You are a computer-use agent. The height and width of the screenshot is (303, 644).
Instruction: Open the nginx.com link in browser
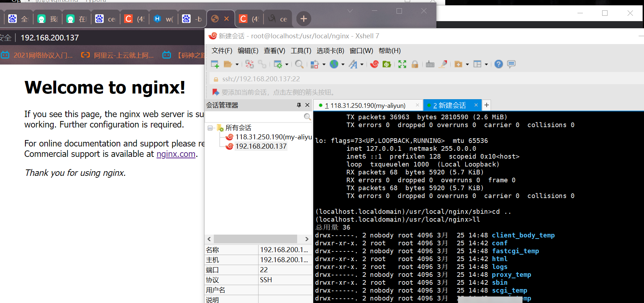pos(176,154)
